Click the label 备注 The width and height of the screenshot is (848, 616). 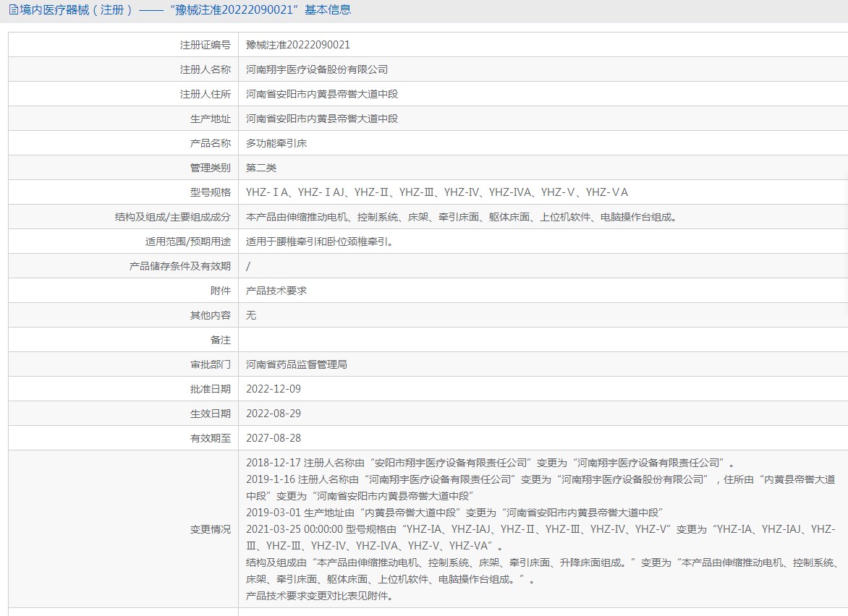221,340
